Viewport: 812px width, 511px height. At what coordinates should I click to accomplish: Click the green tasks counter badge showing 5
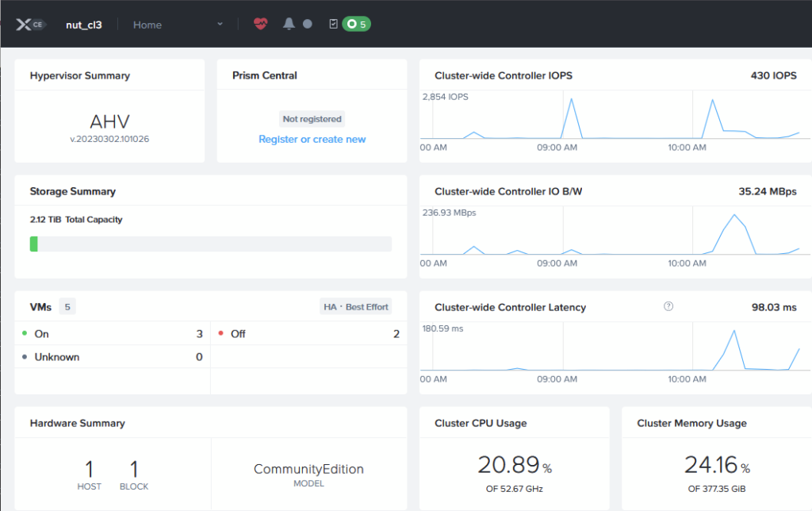pyautogui.click(x=356, y=25)
